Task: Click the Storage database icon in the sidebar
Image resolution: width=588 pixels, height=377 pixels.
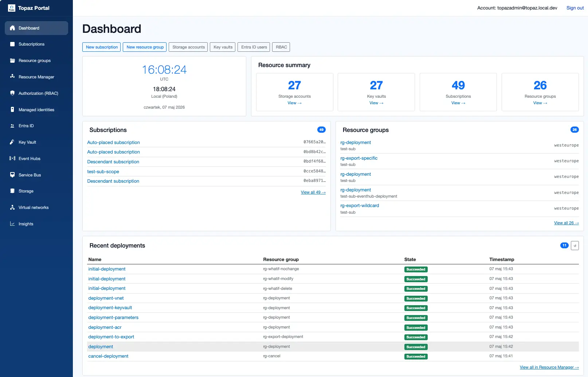Action: [12, 191]
